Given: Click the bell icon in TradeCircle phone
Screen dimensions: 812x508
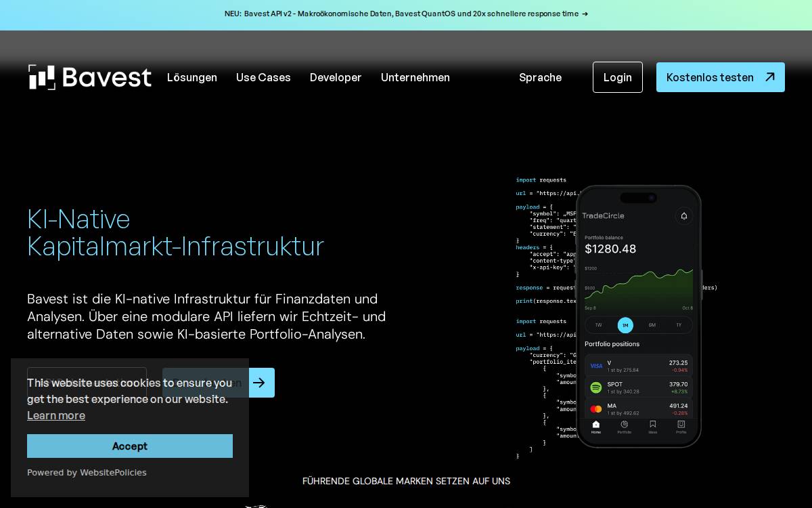Looking at the screenshot, I should pos(684,215).
